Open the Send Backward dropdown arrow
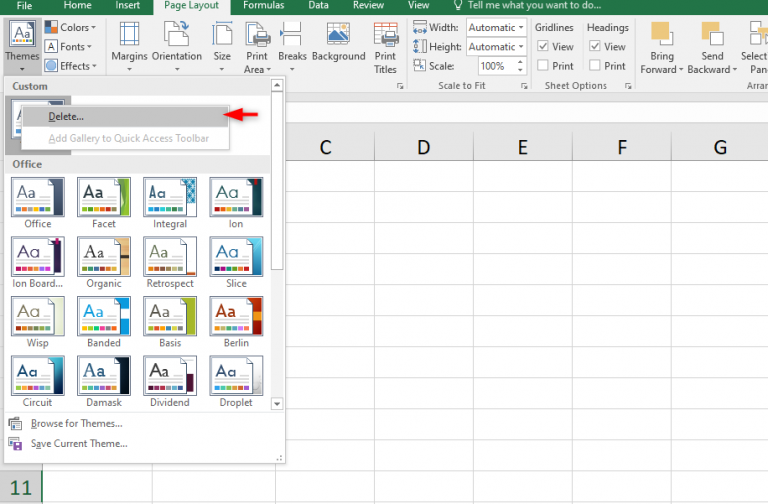The image size is (768, 504). pyautogui.click(x=734, y=70)
